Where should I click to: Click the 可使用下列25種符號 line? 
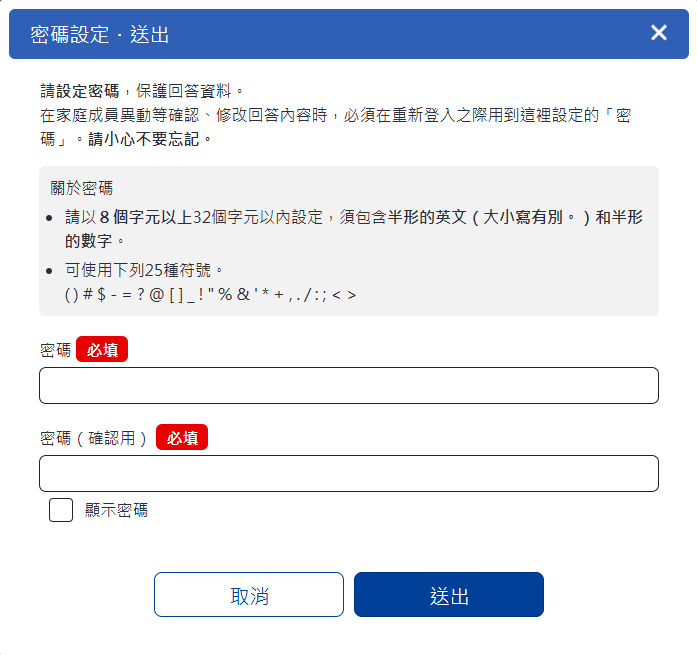tap(145, 270)
